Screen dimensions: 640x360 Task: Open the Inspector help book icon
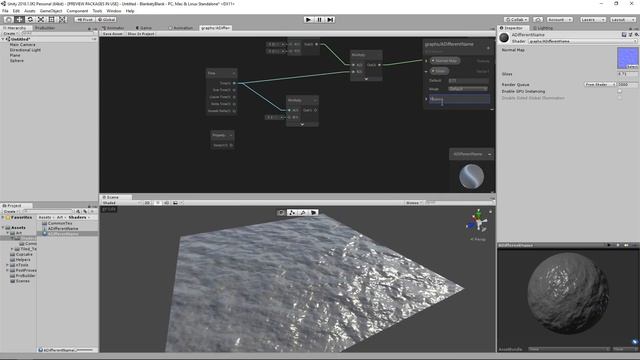(624, 35)
